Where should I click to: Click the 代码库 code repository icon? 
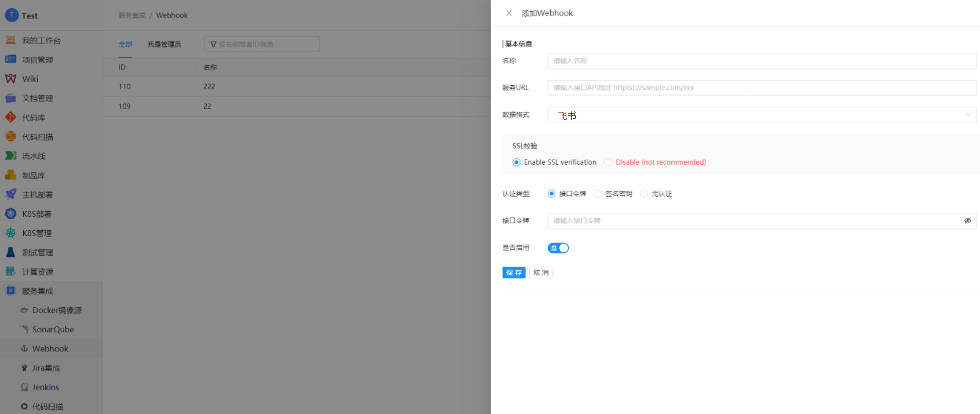click(10, 118)
